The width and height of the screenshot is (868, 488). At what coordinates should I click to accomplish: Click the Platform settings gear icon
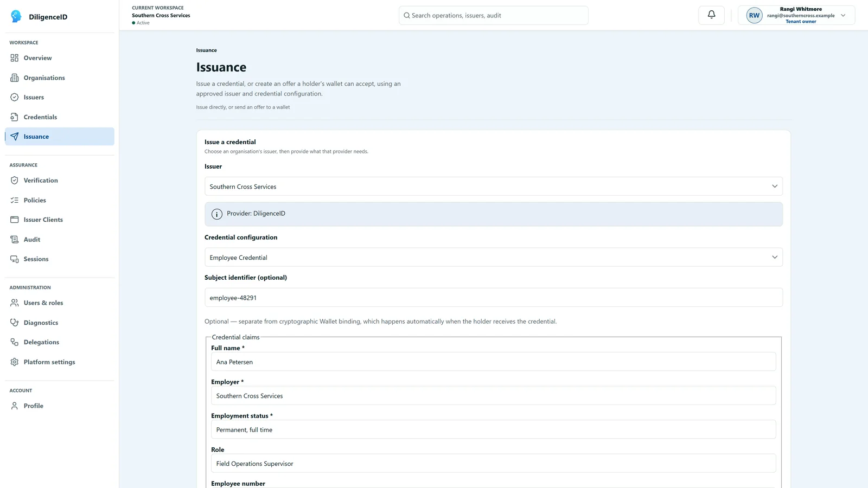pos(15,362)
